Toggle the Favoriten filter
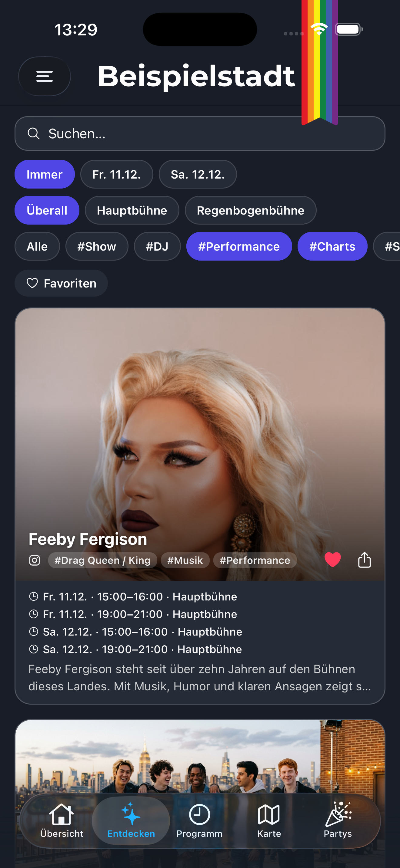This screenshot has width=400, height=868. click(61, 283)
